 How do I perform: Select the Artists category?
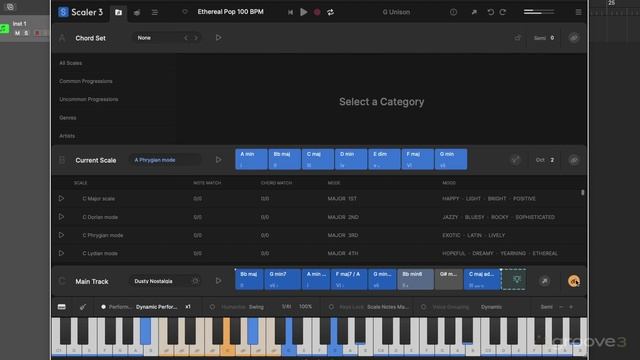pyautogui.click(x=67, y=136)
